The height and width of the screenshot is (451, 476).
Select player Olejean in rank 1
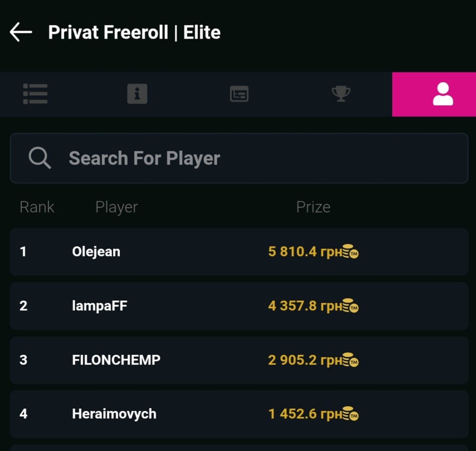pos(96,251)
